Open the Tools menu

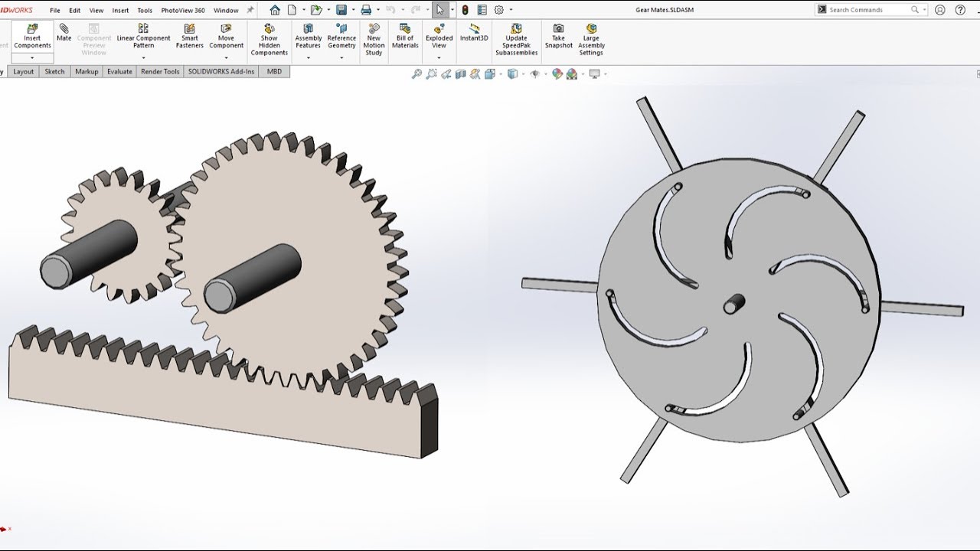click(x=145, y=11)
